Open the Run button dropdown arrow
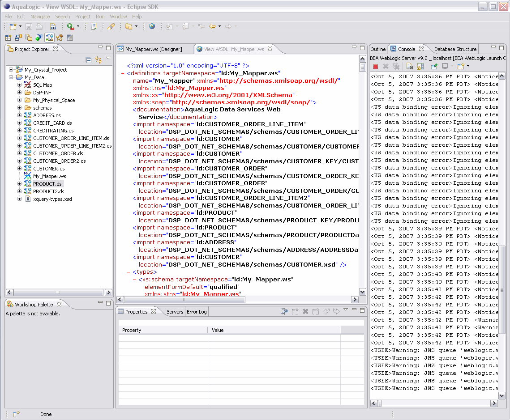The width and height of the screenshot is (510, 420). [78, 27]
